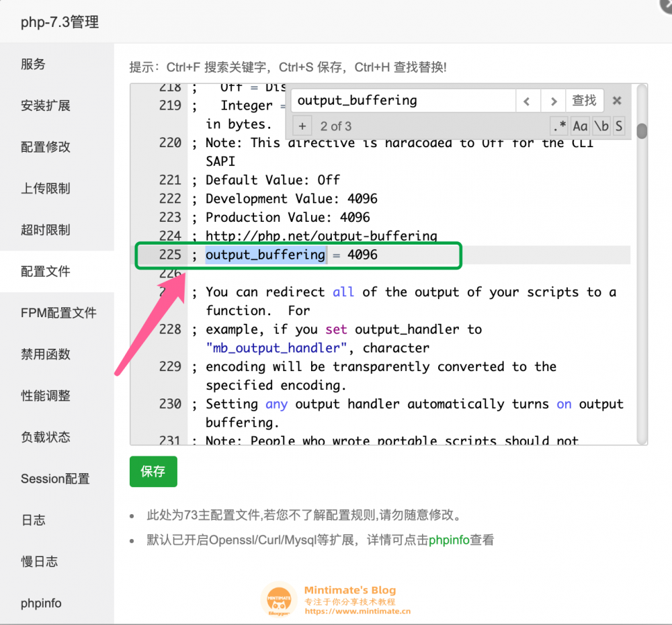Go to previous search match

coord(528,101)
